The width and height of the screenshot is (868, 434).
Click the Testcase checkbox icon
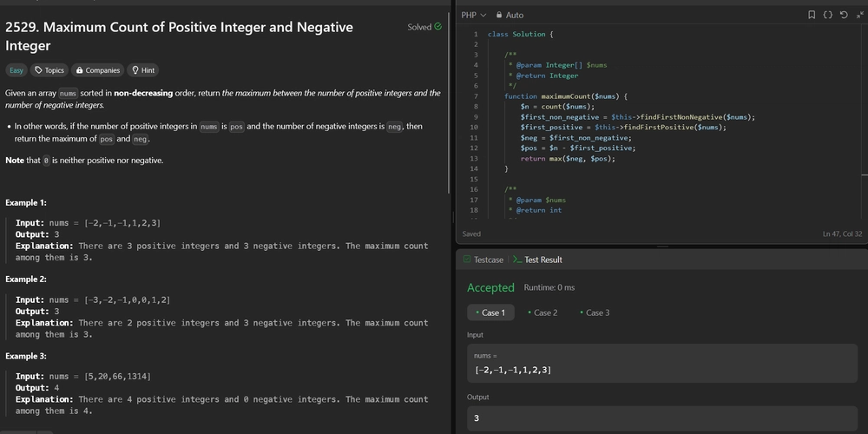[x=467, y=260]
